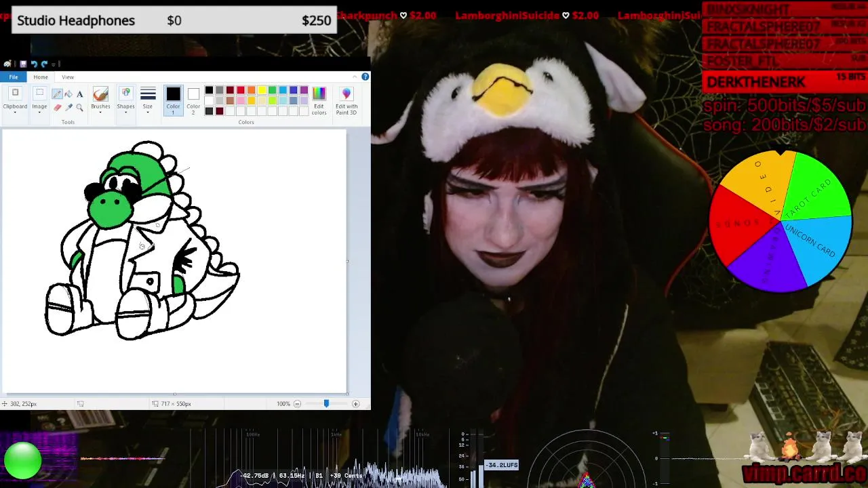The width and height of the screenshot is (868, 488).
Task: Select Color 2 background box
Action: [193, 100]
